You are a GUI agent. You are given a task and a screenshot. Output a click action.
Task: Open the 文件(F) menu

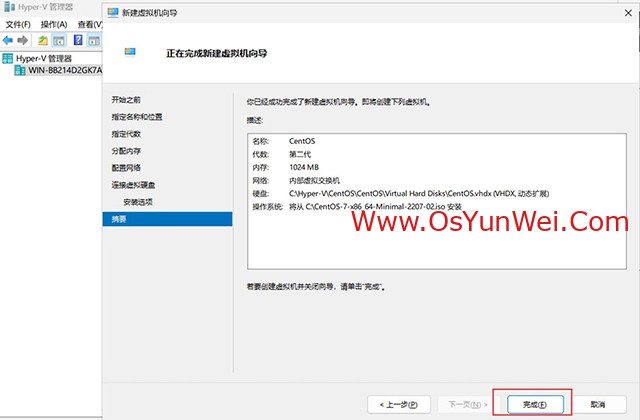tap(18, 24)
